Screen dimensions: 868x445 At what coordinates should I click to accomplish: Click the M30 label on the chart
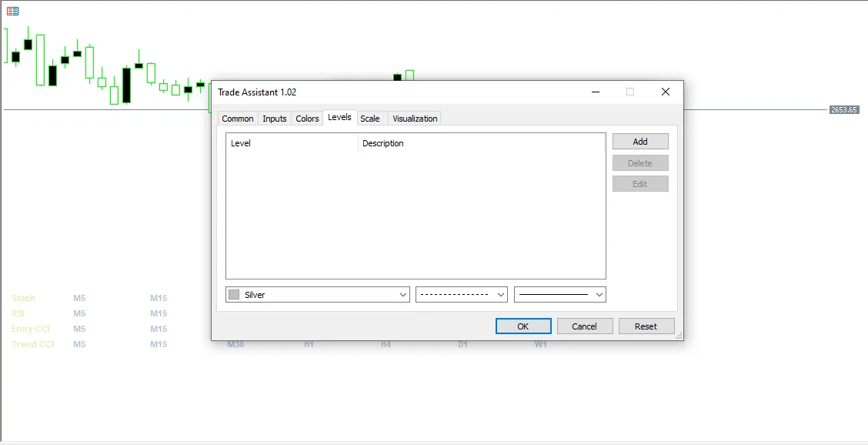click(235, 345)
